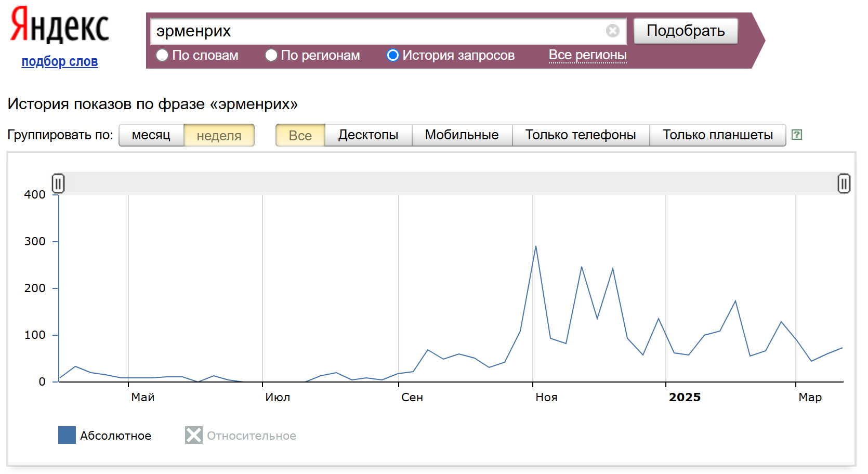
Task: Toggle the Относительное crossed legend box
Action: tap(194, 435)
